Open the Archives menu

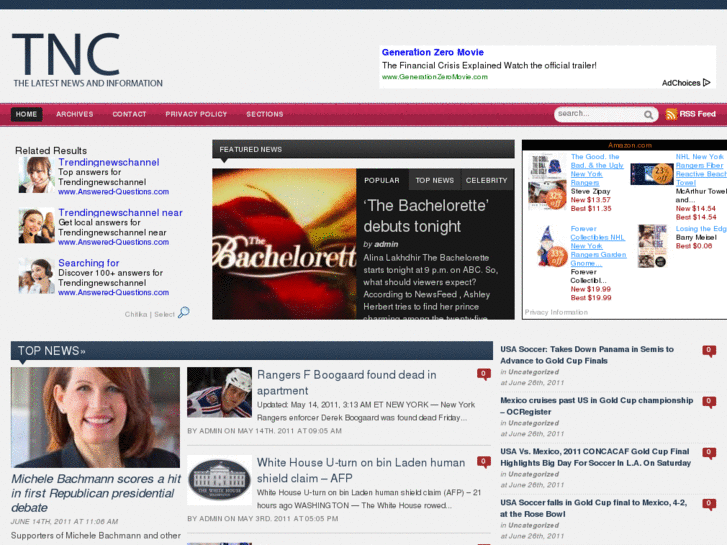coord(75,114)
